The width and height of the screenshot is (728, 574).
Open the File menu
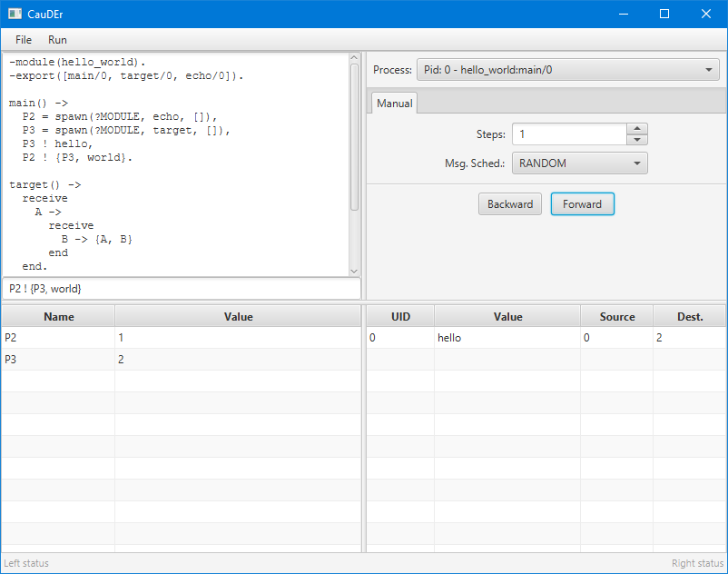coord(24,40)
